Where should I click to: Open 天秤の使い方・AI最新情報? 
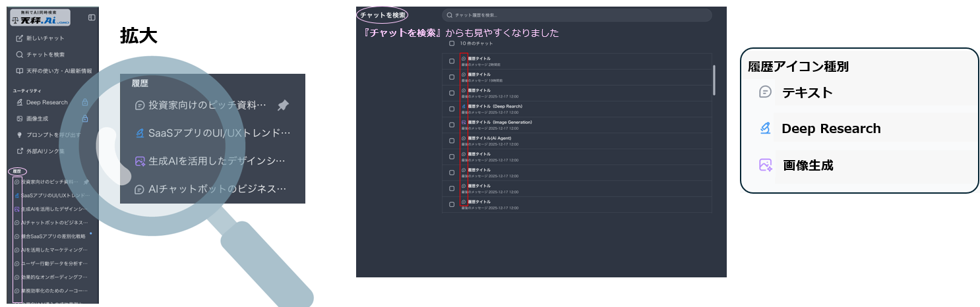point(54,70)
